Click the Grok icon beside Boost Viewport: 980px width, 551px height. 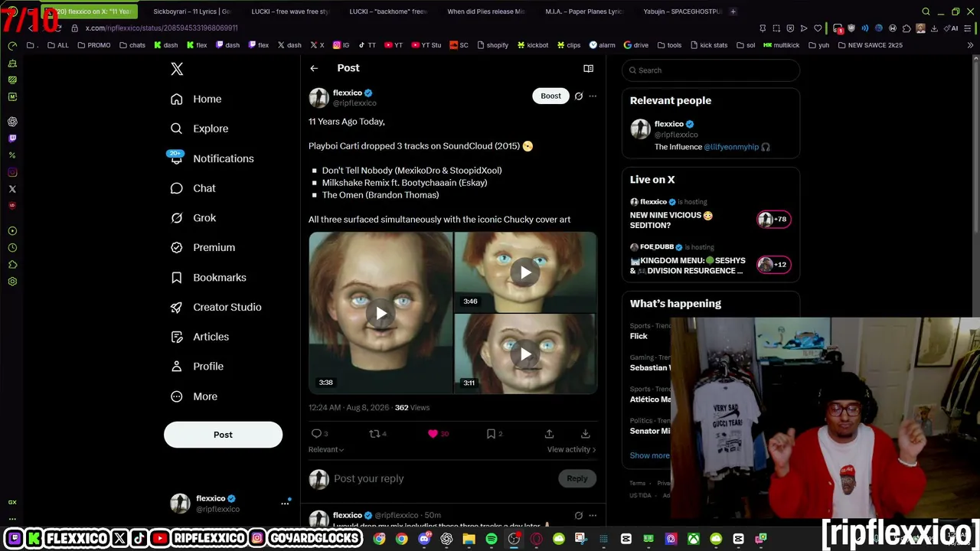(579, 96)
